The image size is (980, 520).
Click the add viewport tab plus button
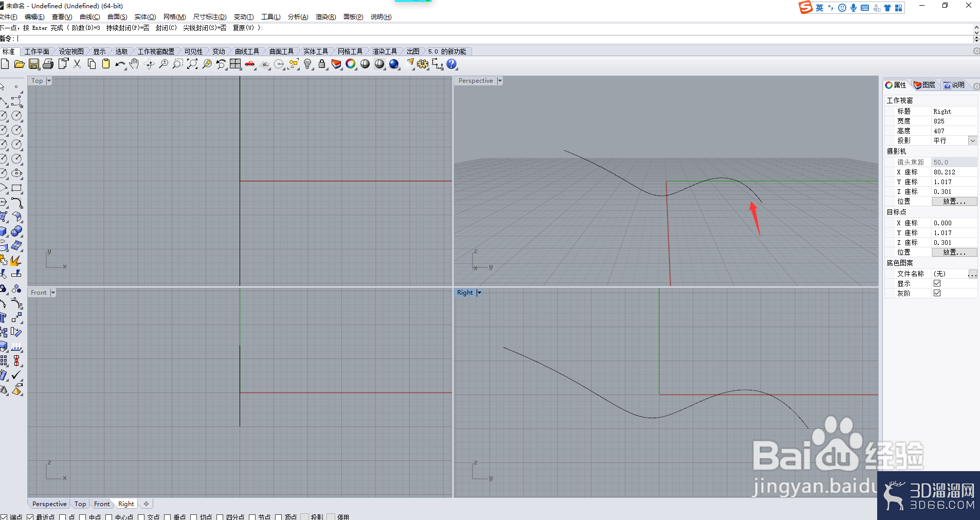[147, 504]
